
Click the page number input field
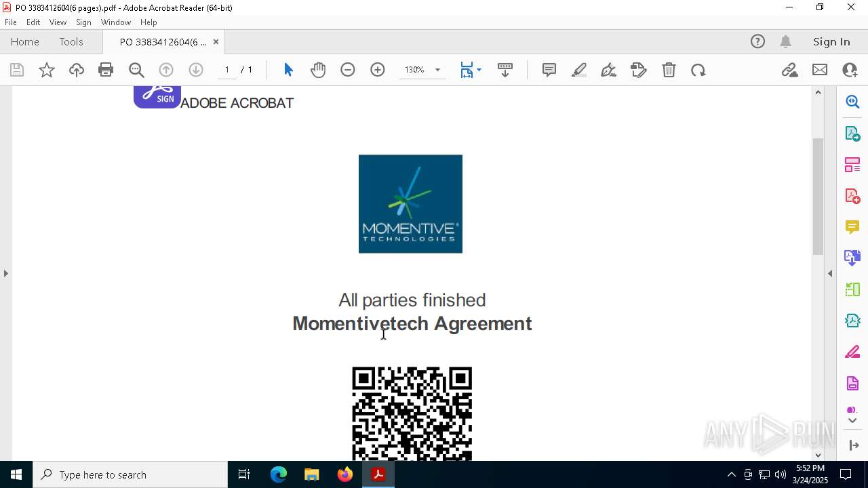(x=226, y=70)
